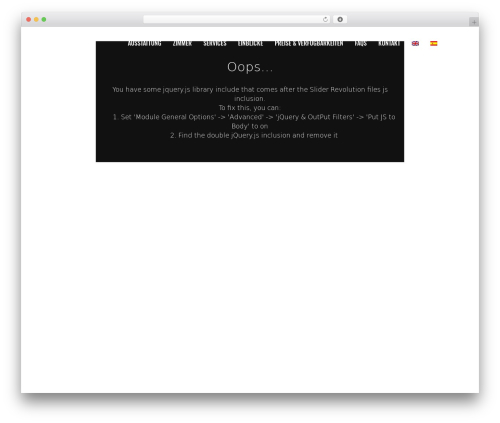Click the 'Find the double jQuery.js' line
Image resolution: width=500 pixels, height=423 pixels.
[x=254, y=135]
